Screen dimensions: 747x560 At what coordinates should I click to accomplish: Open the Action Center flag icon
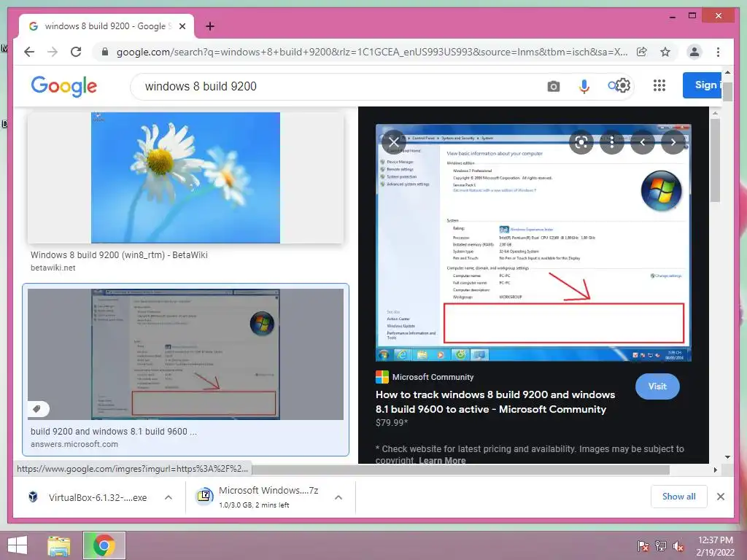click(x=643, y=546)
